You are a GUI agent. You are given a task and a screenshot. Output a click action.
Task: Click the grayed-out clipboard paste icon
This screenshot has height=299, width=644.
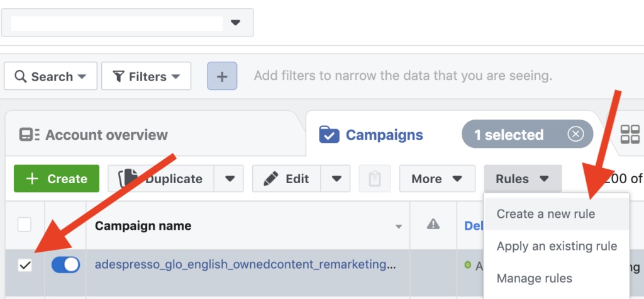pyautogui.click(x=375, y=179)
